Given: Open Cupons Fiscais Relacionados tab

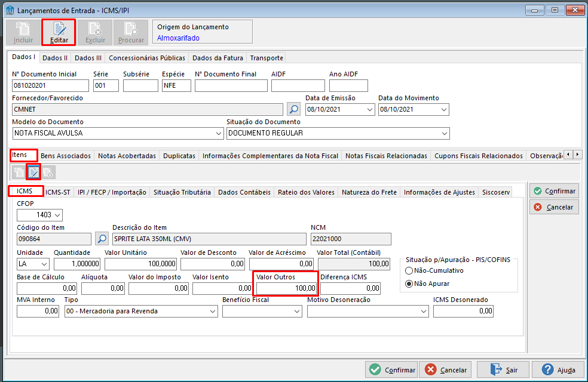Looking at the screenshot, I should (479, 156).
